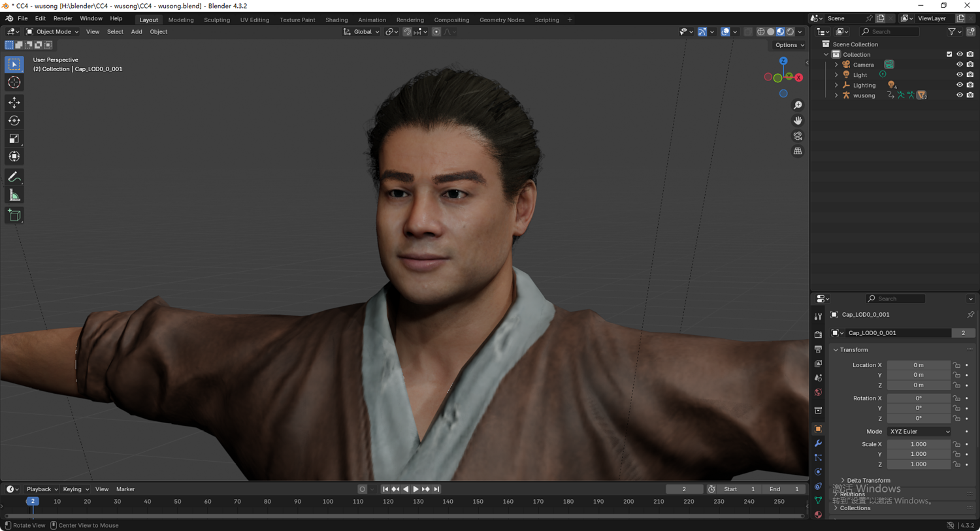The width and height of the screenshot is (980, 531).
Task: Hide the Camera object in viewport
Action: 960,65
